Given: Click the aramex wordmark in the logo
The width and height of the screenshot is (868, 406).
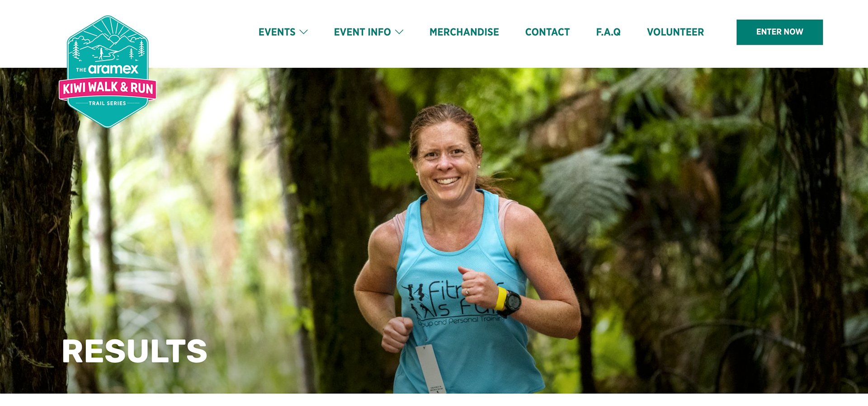Looking at the screenshot, I should pyautogui.click(x=113, y=69).
